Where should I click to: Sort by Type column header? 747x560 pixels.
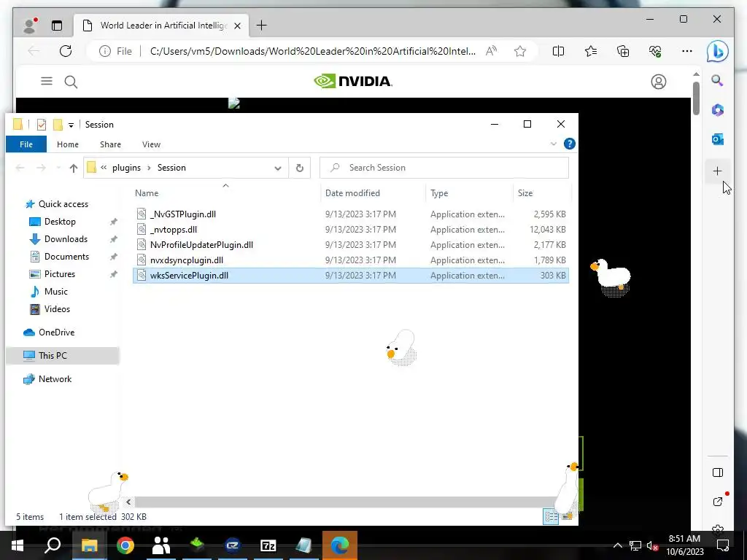[469, 192]
